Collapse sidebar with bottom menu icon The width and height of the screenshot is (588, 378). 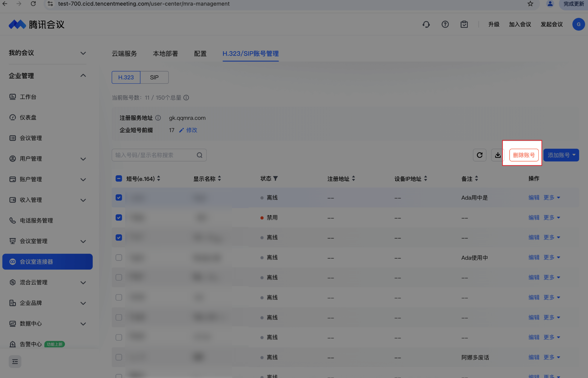point(15,361)
